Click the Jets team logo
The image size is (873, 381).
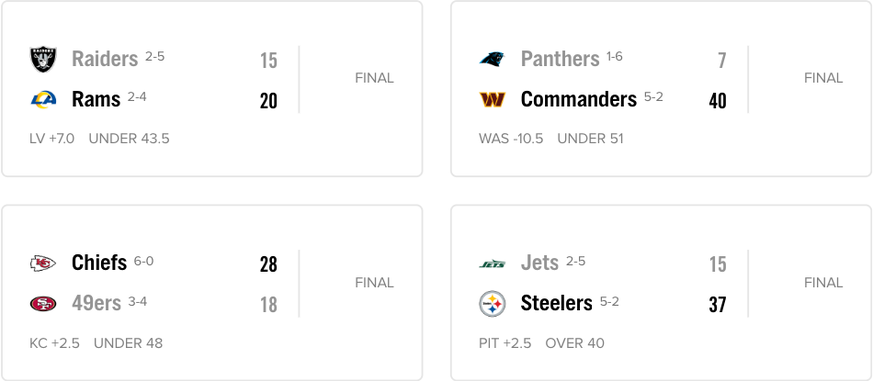(492, 264)
